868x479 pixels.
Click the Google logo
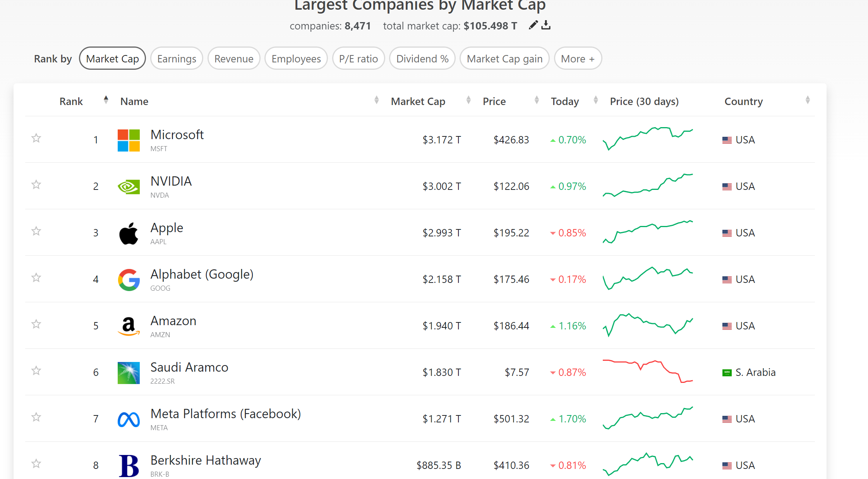click(129, 280)
